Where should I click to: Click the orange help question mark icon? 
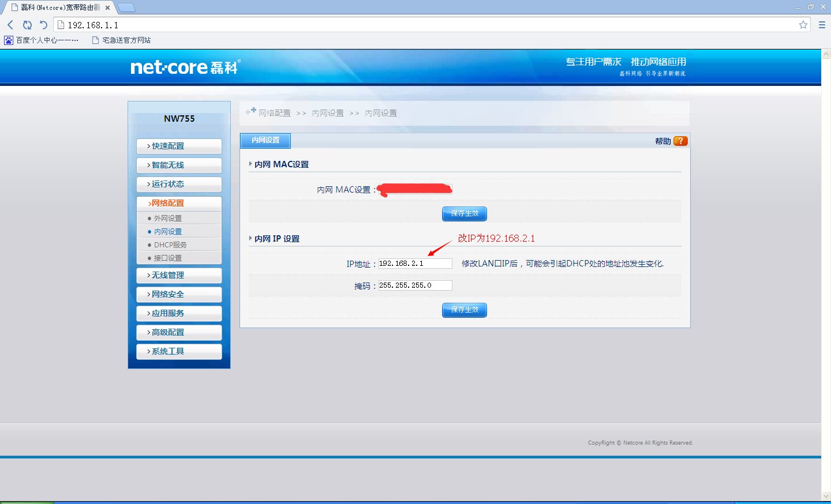[680, 141]
